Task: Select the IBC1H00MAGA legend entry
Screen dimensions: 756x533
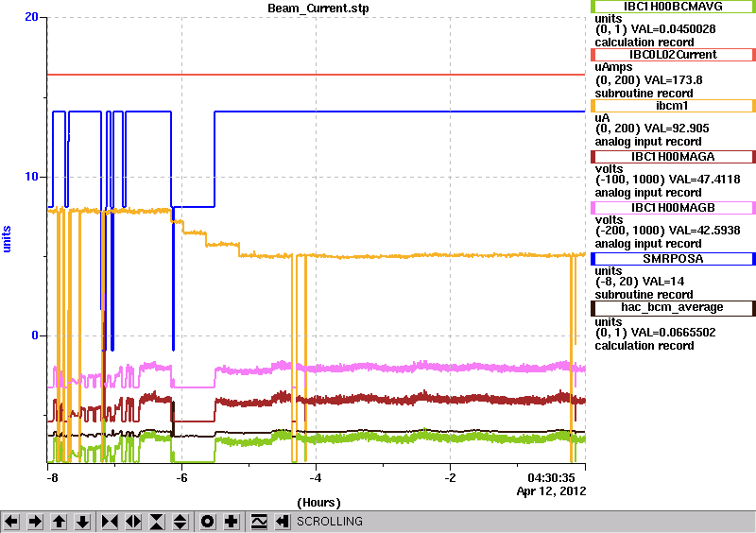Action: coord(673,157)
